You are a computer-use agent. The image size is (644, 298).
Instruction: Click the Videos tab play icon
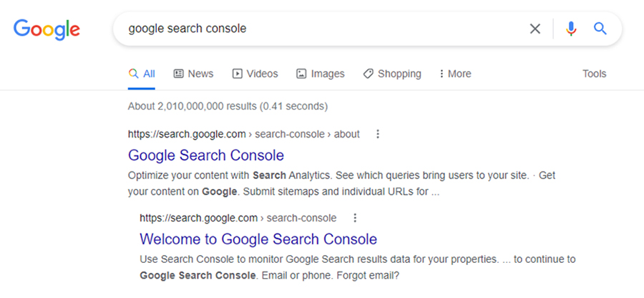point(238,74)
